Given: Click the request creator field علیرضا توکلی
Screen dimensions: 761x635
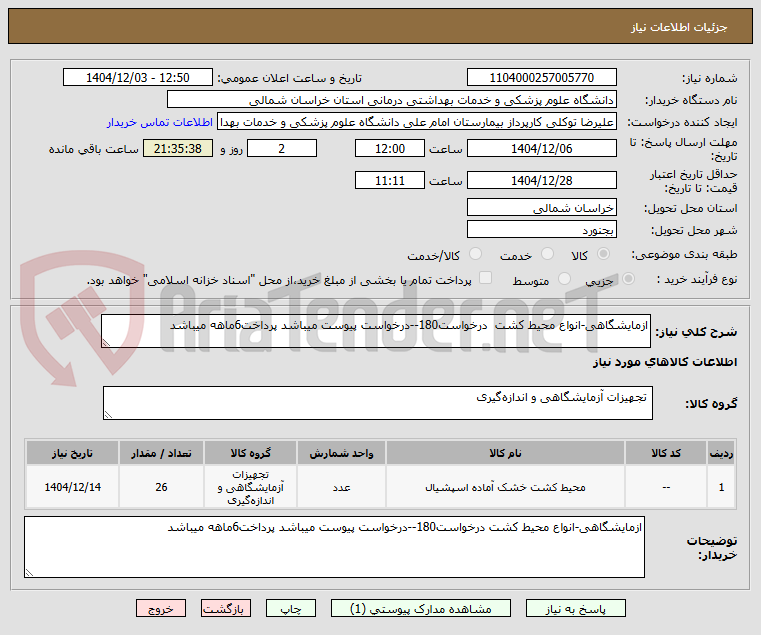Looking at the screenshot, I should click(x=417, y=122).
